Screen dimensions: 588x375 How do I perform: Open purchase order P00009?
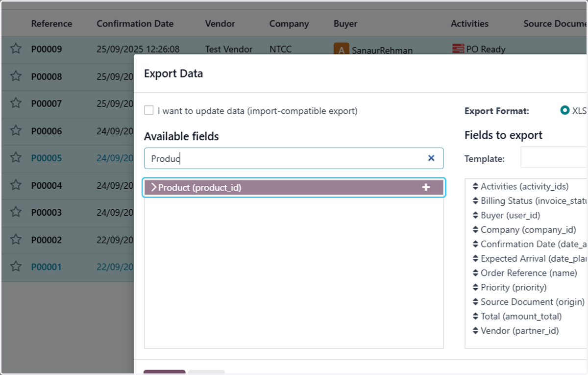click(47, 49)
